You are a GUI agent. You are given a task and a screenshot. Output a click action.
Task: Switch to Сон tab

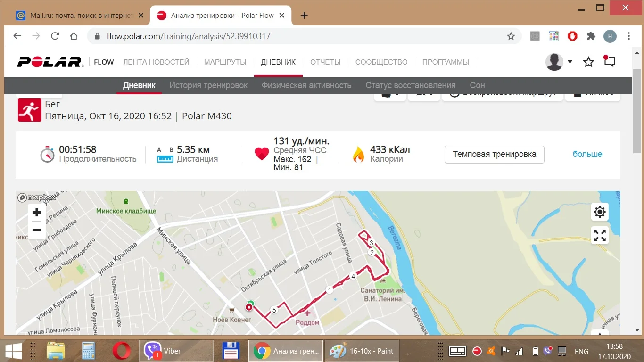coord(477,85)
